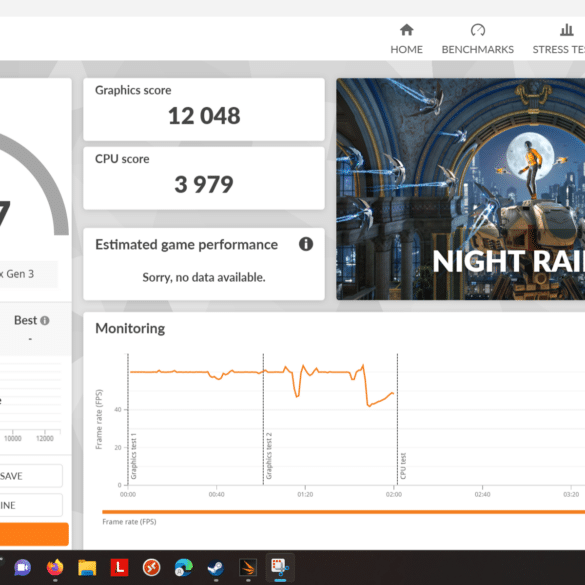The height and width of the screenshot is (585, 585).
Task: Click the CPU test marker line
Action: pyautogui.click(x=397, y=419)
